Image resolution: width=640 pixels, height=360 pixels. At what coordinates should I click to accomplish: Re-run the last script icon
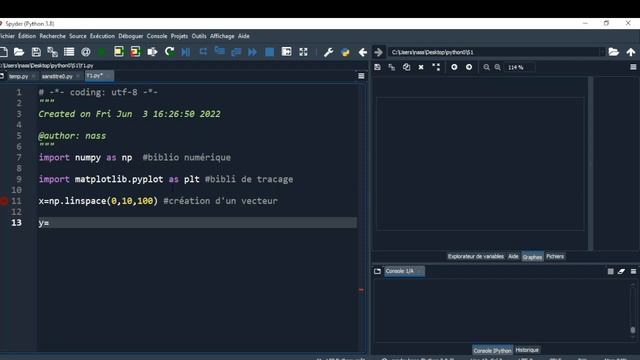click(x=169, y=52)
